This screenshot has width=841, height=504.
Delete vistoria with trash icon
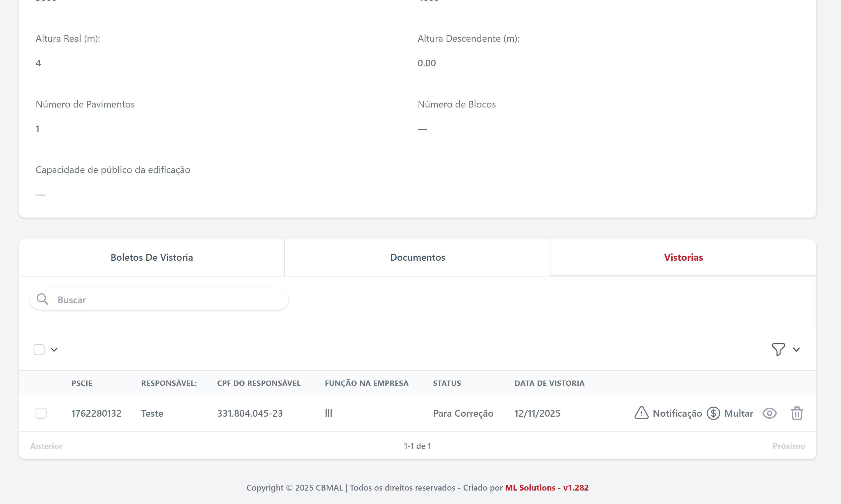pos(796,413)
